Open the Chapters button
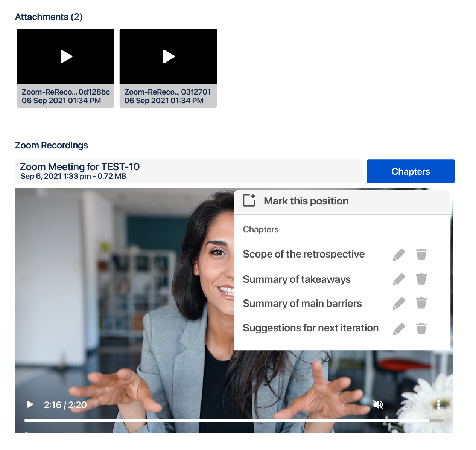Image resolution: width=476 pixels, height=450 pixels. click(x=411, y=171)
